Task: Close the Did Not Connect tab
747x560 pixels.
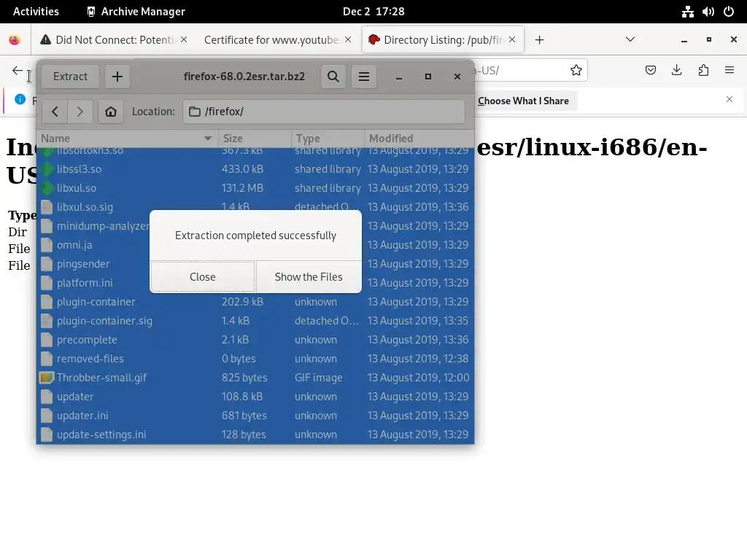Action: point(184,39)
